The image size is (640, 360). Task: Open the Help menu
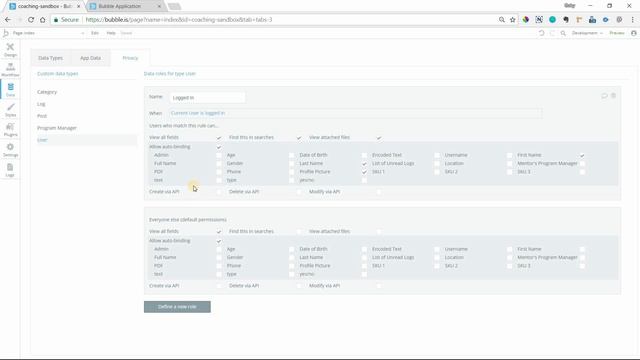pos(111,33)
